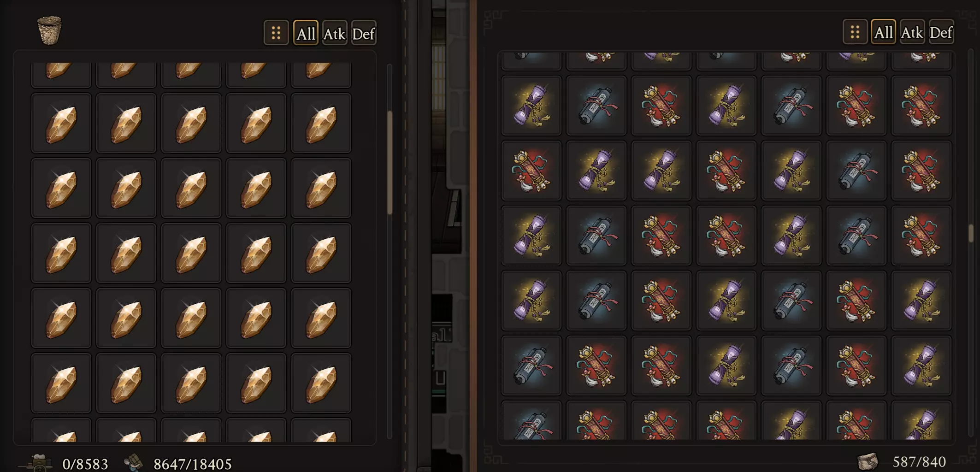
Task: Select red scroll starting second full scroll row
Action: point(531,171)
